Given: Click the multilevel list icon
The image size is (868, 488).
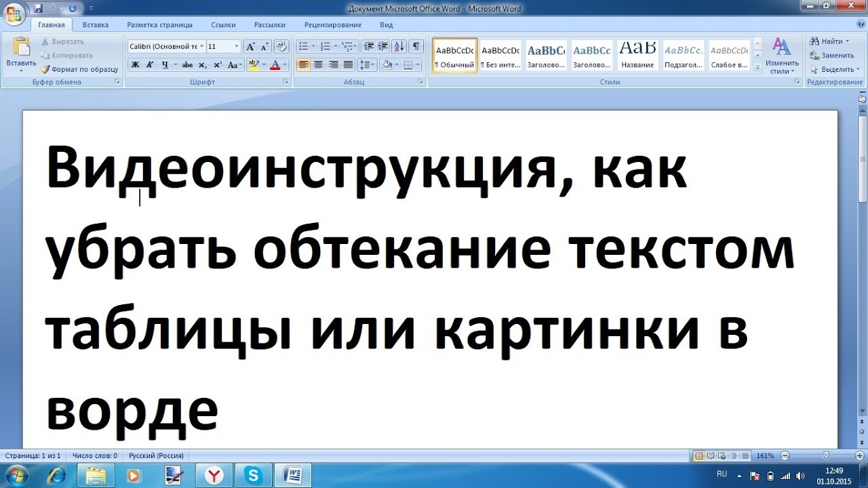Looking at the screenshot, I should click(349, 46).
